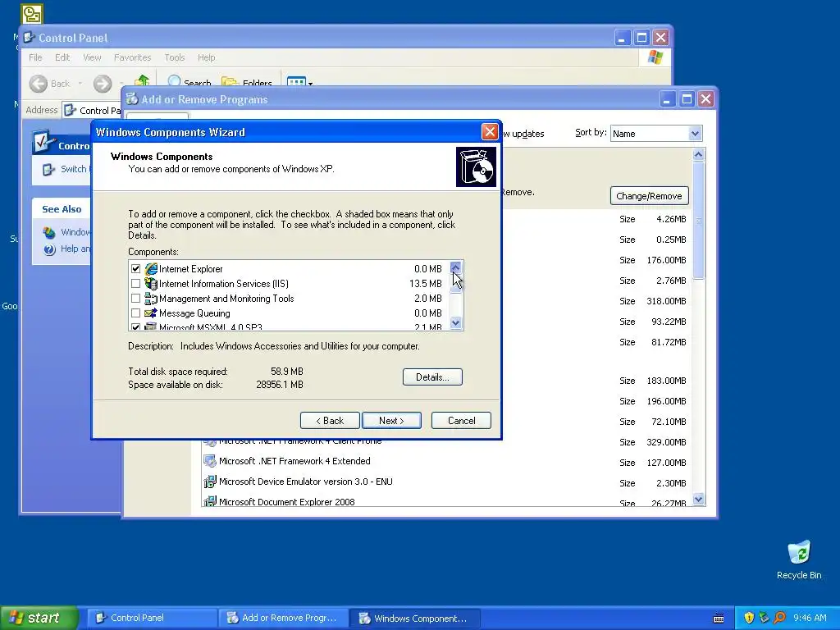This screenshot has height=630, width=840.
Task: Click Search in Control Panel toolbar
Action: click(x=189, y=83)
